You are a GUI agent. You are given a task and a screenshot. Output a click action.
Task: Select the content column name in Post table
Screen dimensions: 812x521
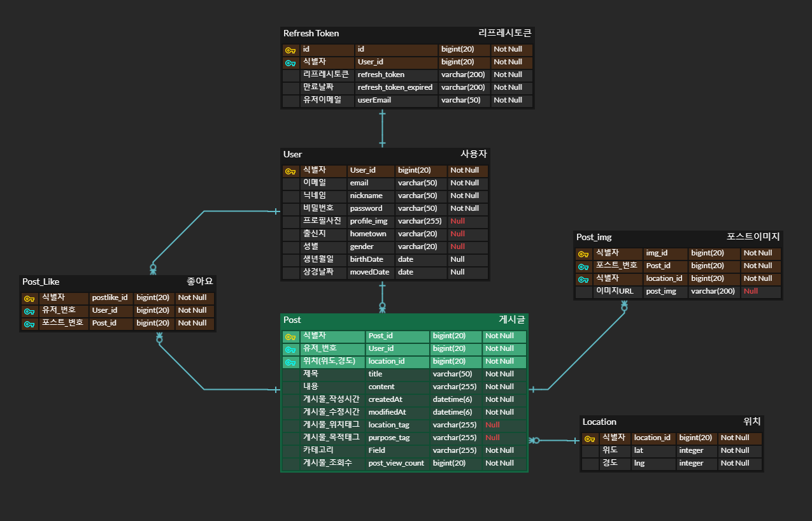pyautogui.click(x=381, y=387)
